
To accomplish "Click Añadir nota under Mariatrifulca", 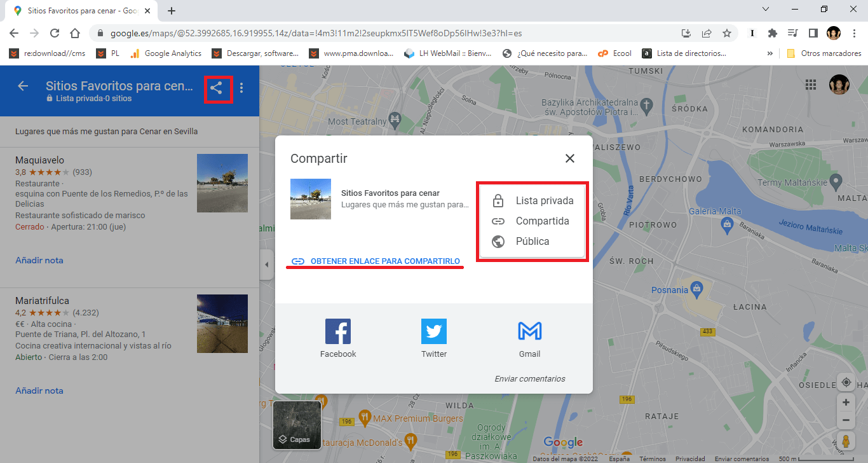I will 39,390.
